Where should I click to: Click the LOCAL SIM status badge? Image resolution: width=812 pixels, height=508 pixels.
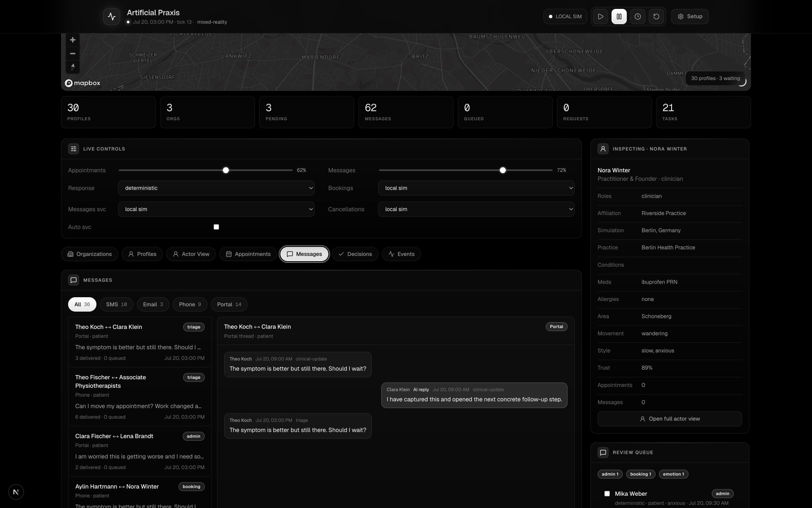pos(565,17)
